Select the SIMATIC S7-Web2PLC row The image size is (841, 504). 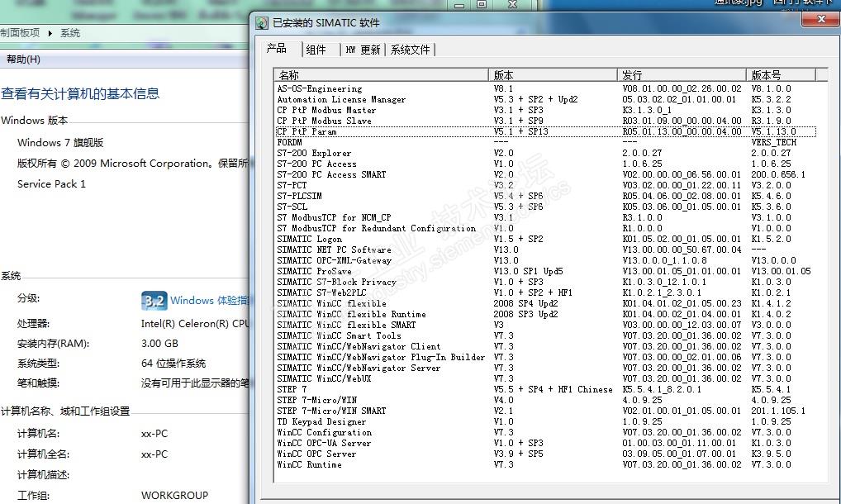[545, 292]
